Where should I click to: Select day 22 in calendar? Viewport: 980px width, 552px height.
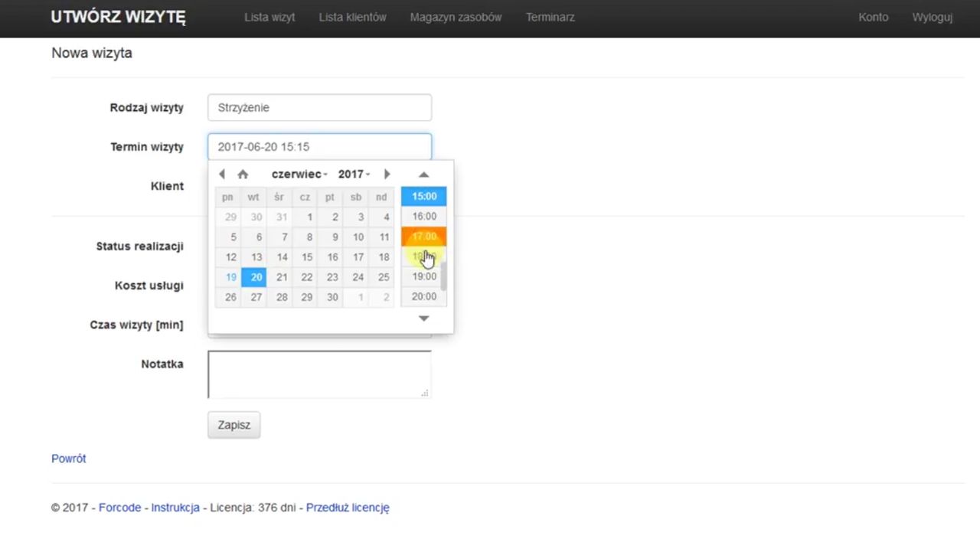(x=305, y=277)
